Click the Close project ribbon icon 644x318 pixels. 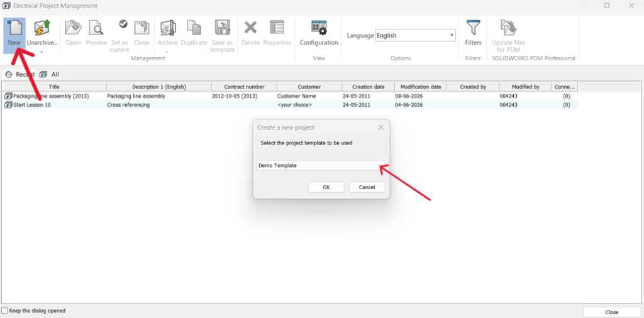[x=142, y=28]
